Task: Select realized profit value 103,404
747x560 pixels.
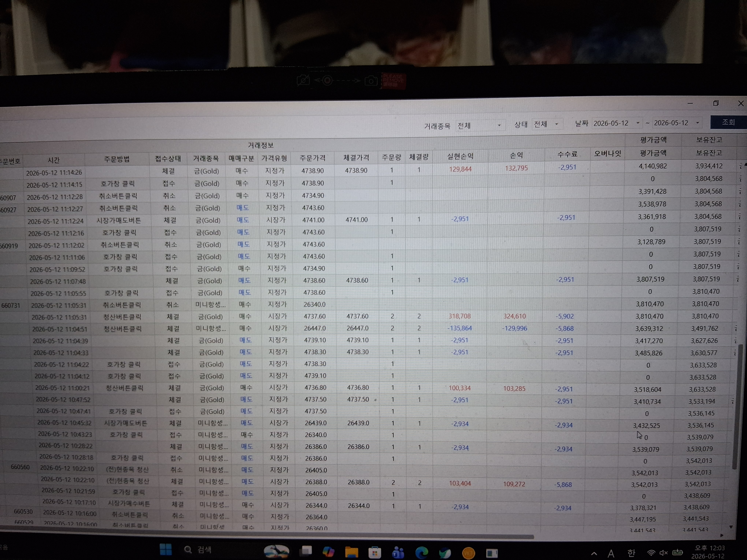Action: point(460,483)
